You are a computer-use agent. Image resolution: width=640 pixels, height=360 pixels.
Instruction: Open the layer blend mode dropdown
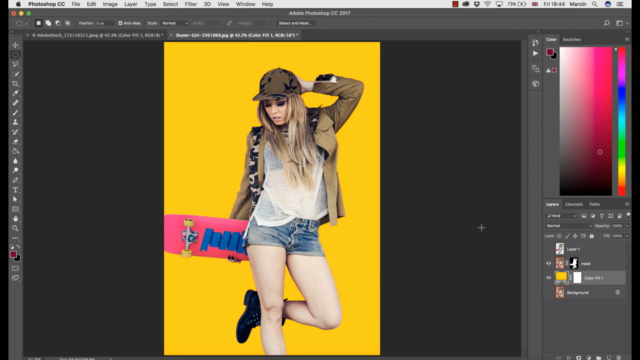569,226
